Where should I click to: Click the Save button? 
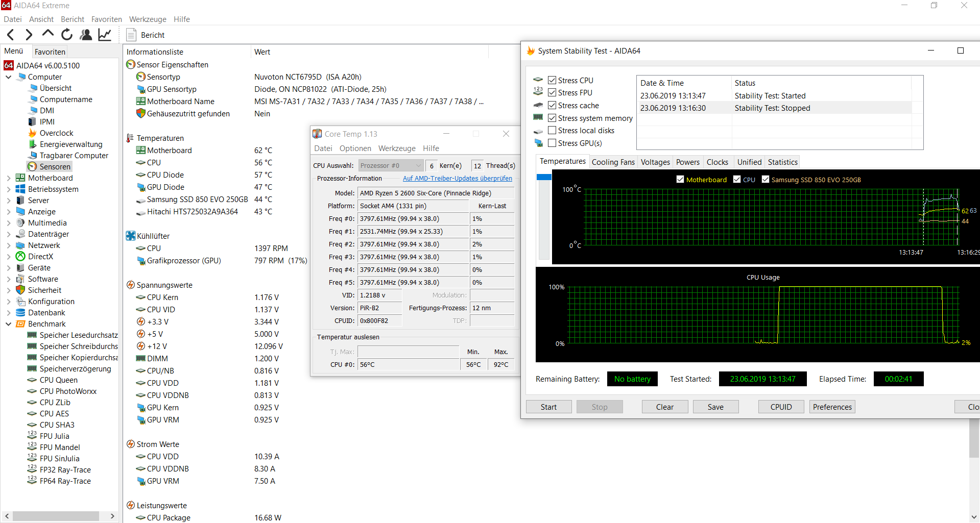pos(715,407)
